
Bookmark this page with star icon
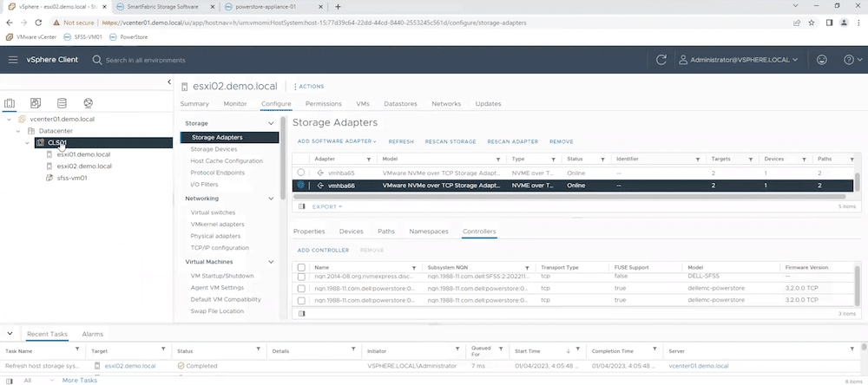point(812,23)
